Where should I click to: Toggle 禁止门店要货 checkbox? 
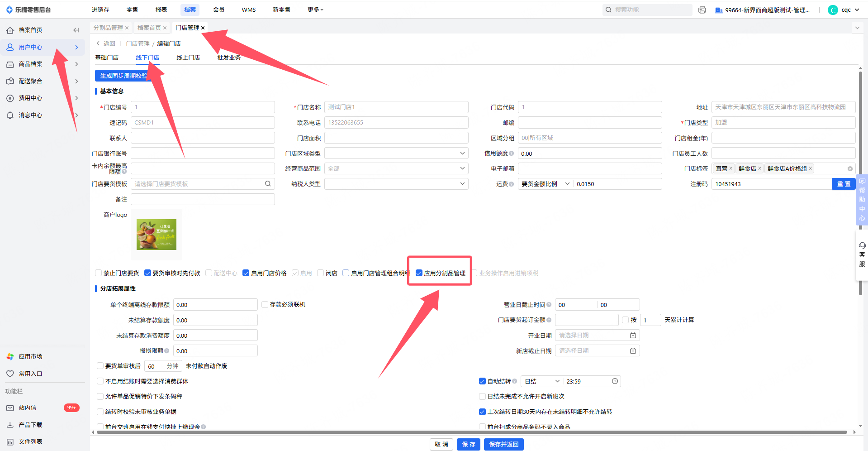[98, 273]
